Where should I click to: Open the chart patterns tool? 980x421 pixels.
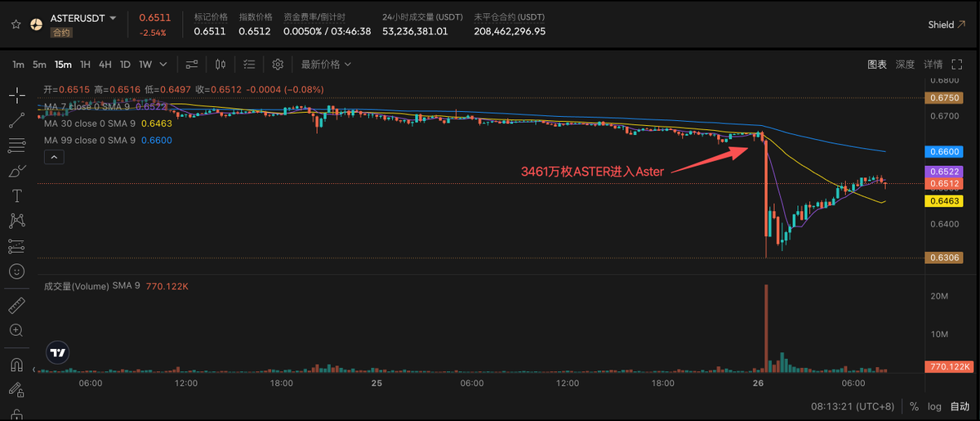point(16,221)
